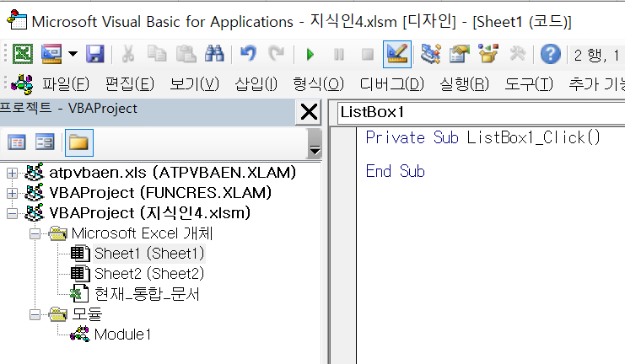Select Module1 in project tree
This screenshot has height=364, width=625.
[x=123, y=335]
